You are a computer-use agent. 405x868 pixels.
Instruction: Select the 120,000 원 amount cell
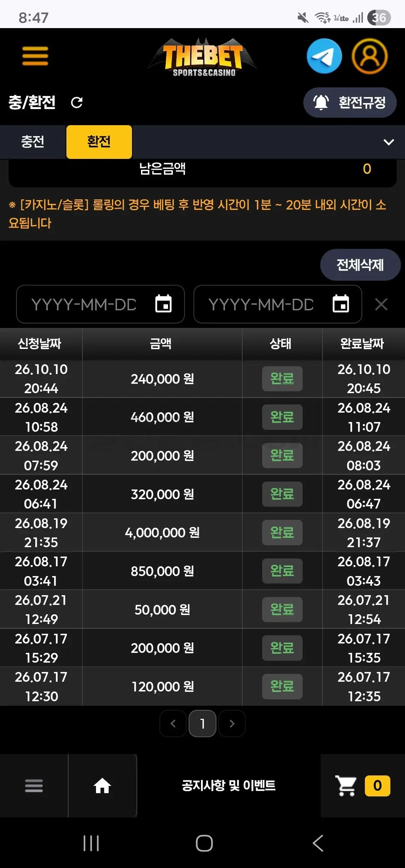(x=162, y=687)
